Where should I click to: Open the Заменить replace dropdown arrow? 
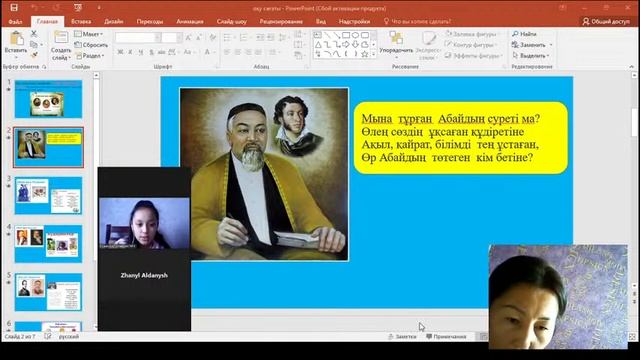click(551, 45)
